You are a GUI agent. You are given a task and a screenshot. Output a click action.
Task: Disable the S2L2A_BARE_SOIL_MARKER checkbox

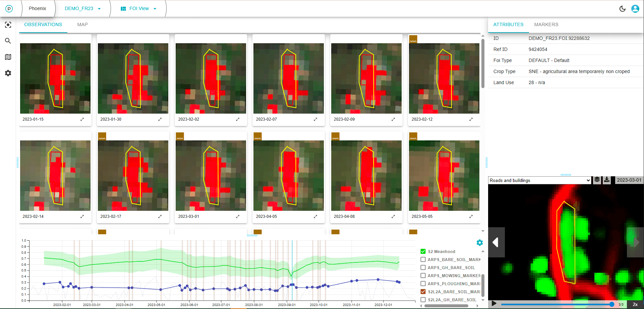click(x=423, y=292)
